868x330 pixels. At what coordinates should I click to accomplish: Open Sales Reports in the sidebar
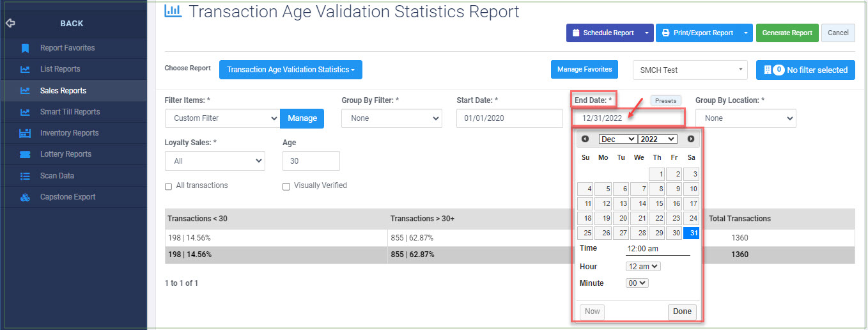pos(63,91)
